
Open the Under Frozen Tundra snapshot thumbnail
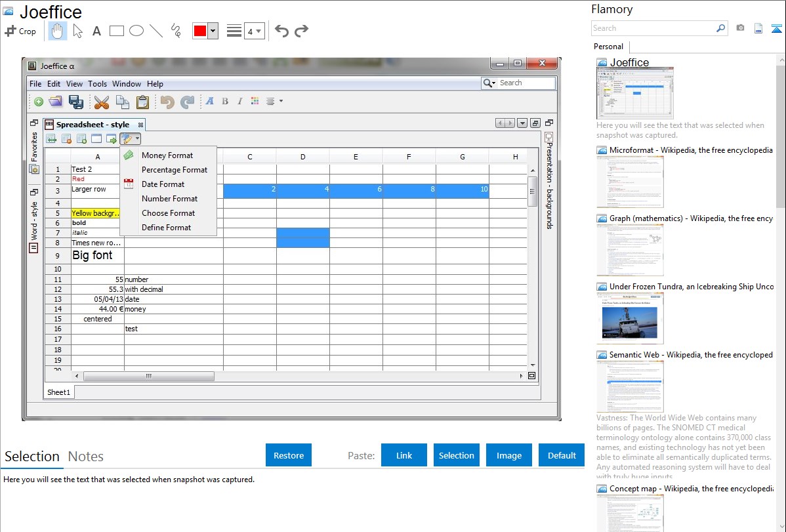pyautogui.click(x=630, y=318)
